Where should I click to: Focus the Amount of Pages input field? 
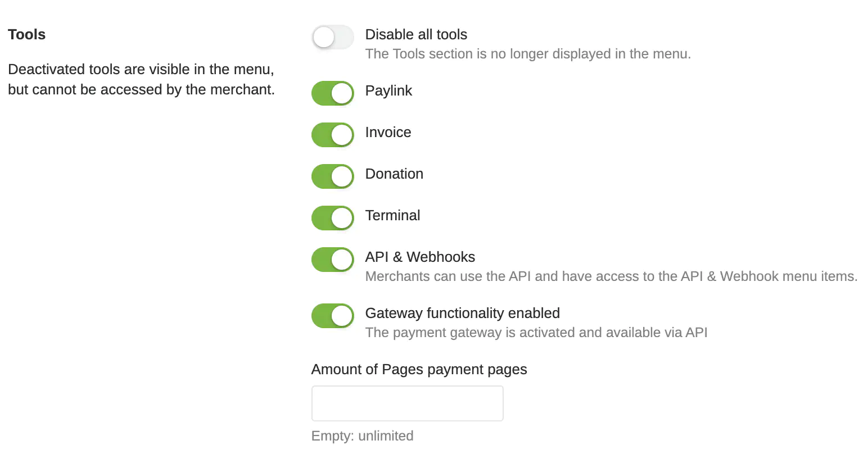pyautogui.click(x=407, y=403)
